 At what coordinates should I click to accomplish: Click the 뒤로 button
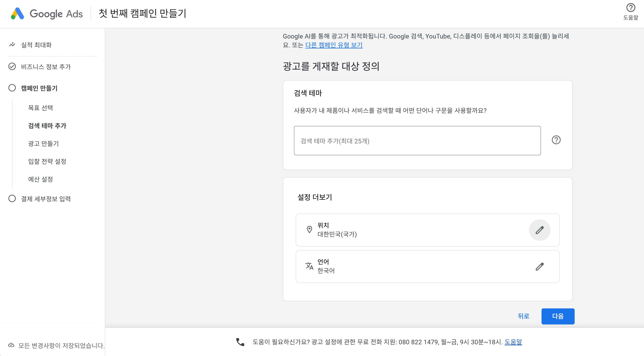523,316
